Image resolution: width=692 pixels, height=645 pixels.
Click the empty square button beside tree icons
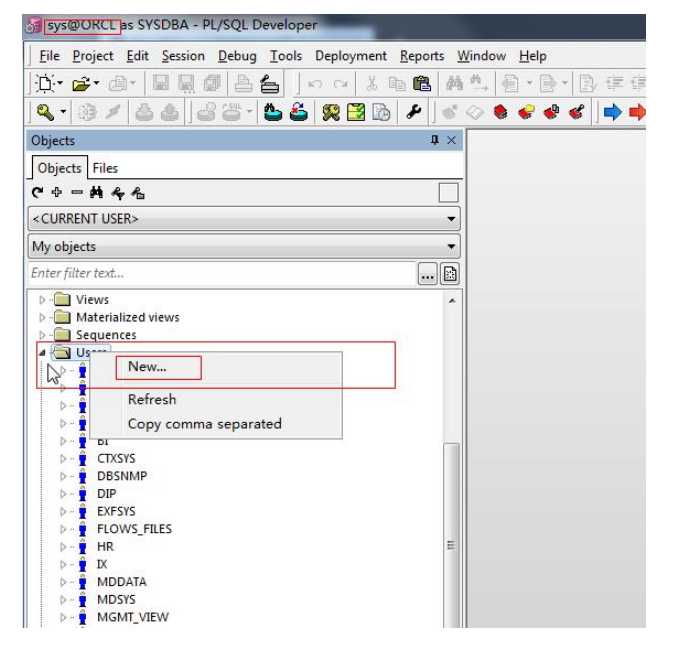(448, 193)
